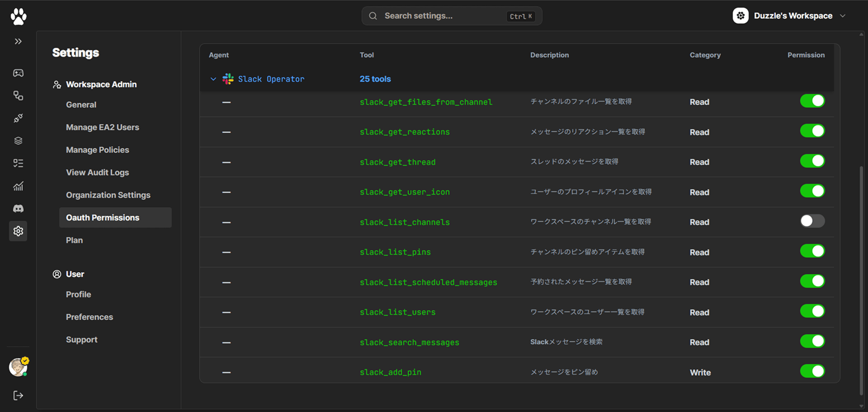Open the task checklist icon in the sidebar
Image resolution: width=868 pixels, height=412 pixels.
coord(18,163)
